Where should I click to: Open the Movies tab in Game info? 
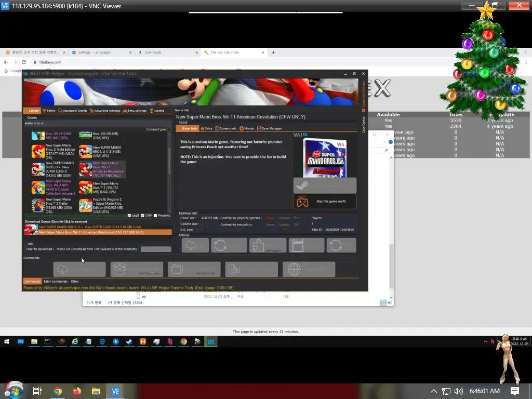[247, 129]
